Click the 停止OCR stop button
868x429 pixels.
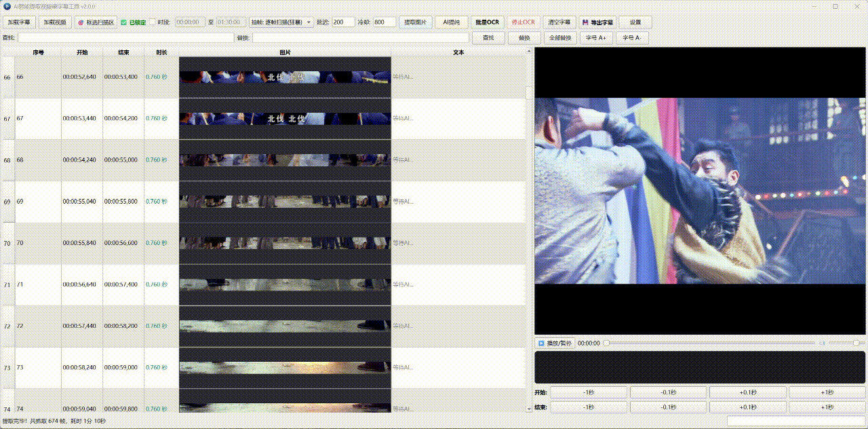coord(524,22)
